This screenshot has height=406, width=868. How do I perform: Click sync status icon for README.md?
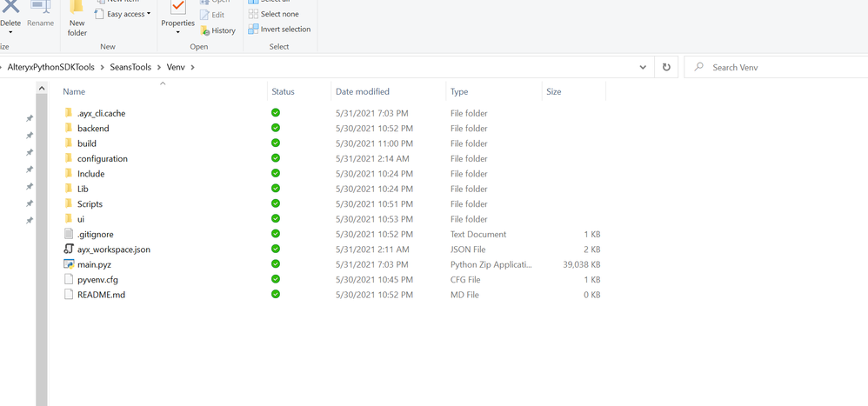pos(276,294)
